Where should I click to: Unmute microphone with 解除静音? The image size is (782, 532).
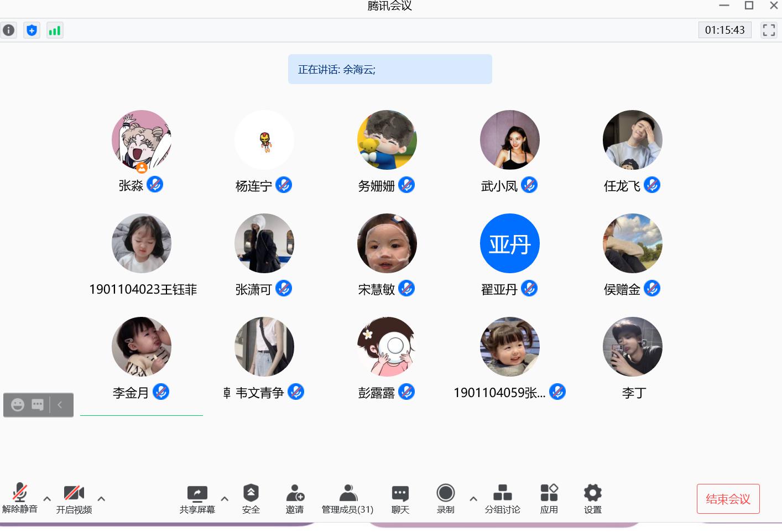[x=20, y=498]
